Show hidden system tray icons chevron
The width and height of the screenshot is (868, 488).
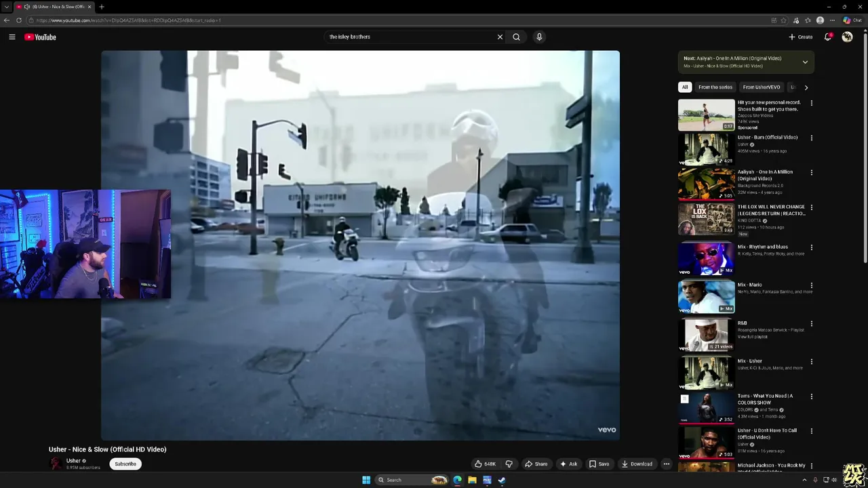tap(805, 480)
